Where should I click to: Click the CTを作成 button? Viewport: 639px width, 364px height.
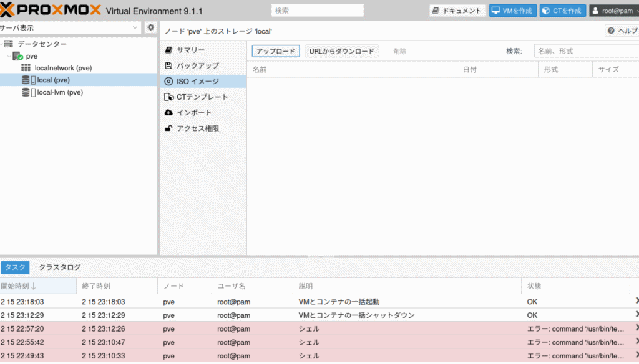tap(562, 11)
